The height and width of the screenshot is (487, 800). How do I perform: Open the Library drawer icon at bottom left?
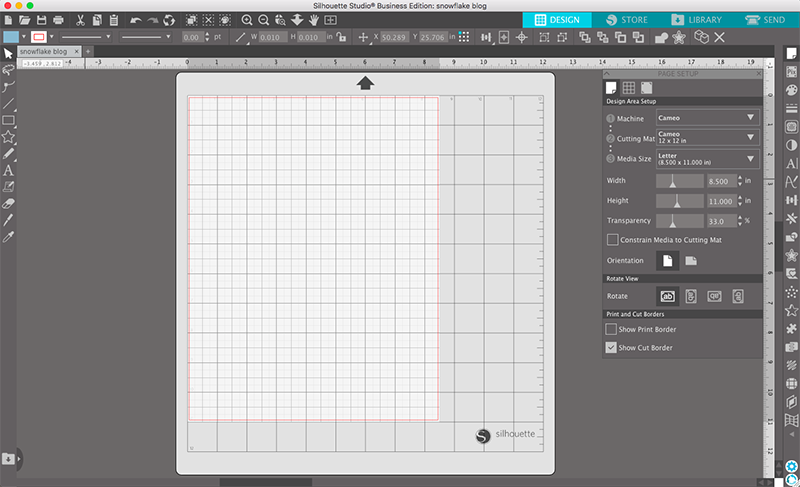8,458
